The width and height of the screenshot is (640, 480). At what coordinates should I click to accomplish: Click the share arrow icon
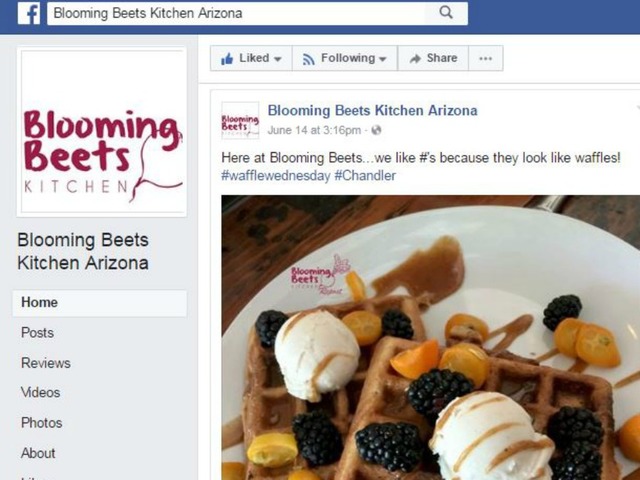pyautogui.click(x=415, y=59)
